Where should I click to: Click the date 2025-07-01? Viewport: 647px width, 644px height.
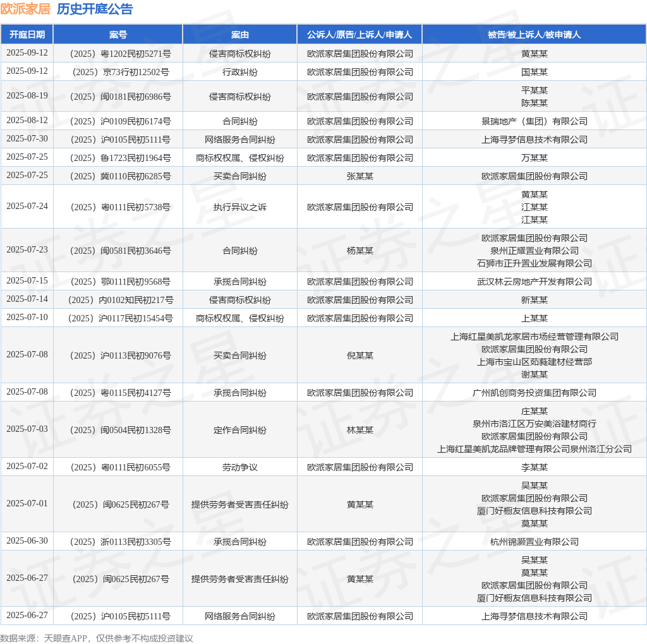(x=27, y=503)
